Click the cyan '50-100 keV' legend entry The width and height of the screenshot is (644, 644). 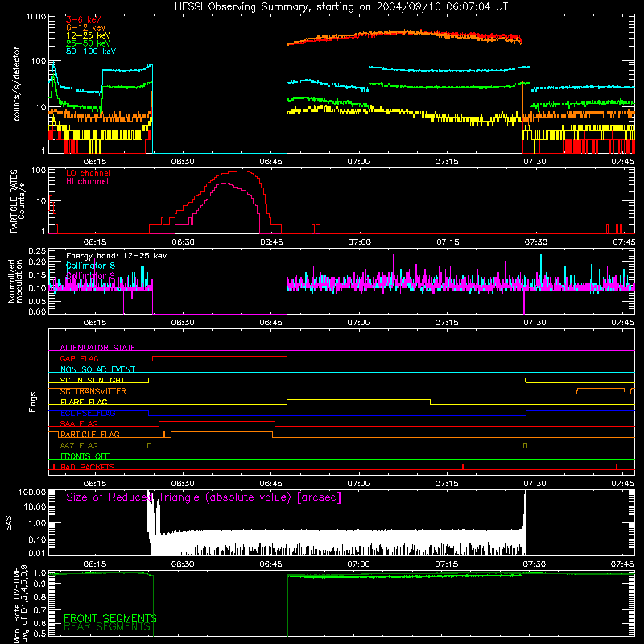(91, 52)
